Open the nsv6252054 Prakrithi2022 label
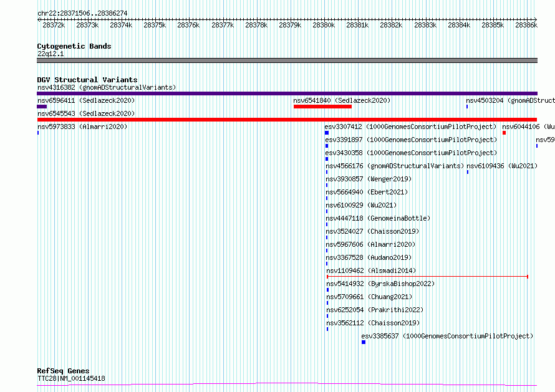 pos(375,310)
